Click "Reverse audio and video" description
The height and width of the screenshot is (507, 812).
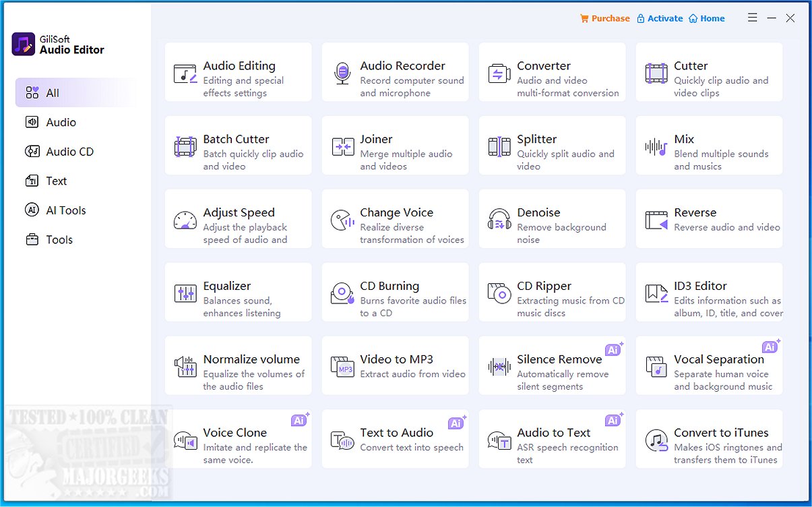click(x=727, y=228)
